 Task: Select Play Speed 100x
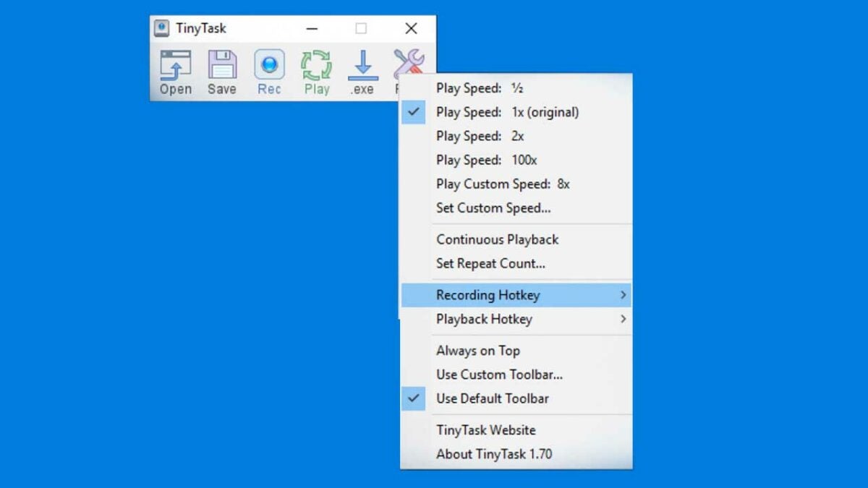486,160
